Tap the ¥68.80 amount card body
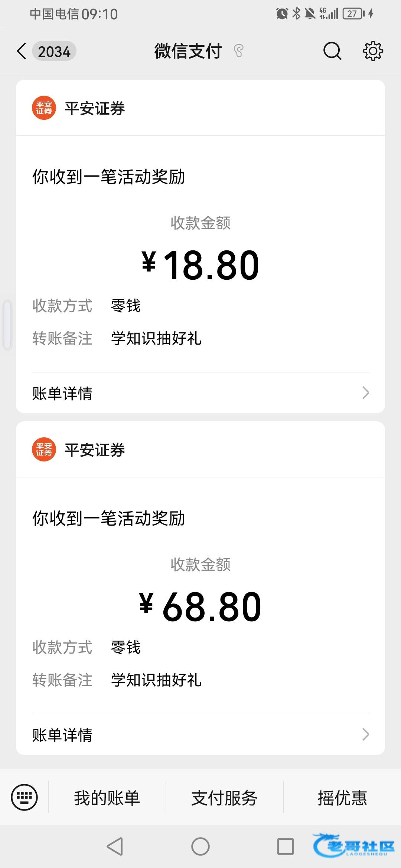Image resolution: width=401 pixels, height=868 pixels. pos(200,606)
